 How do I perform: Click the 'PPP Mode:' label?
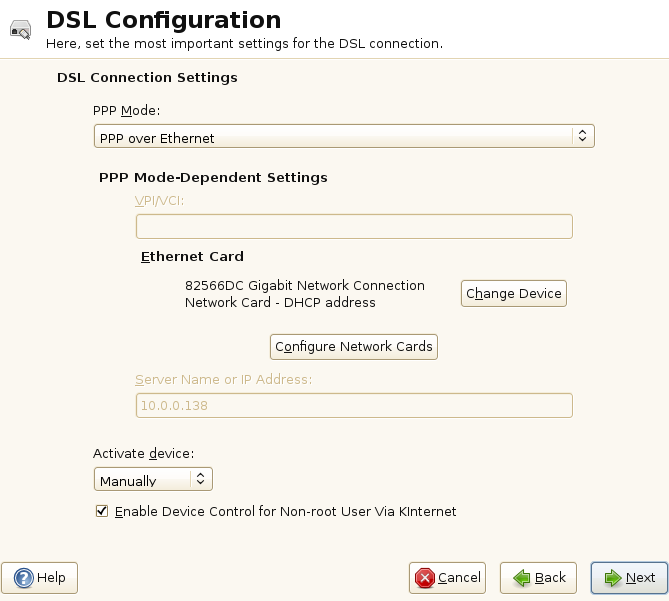pyautogui.click(x=126, y=111)
